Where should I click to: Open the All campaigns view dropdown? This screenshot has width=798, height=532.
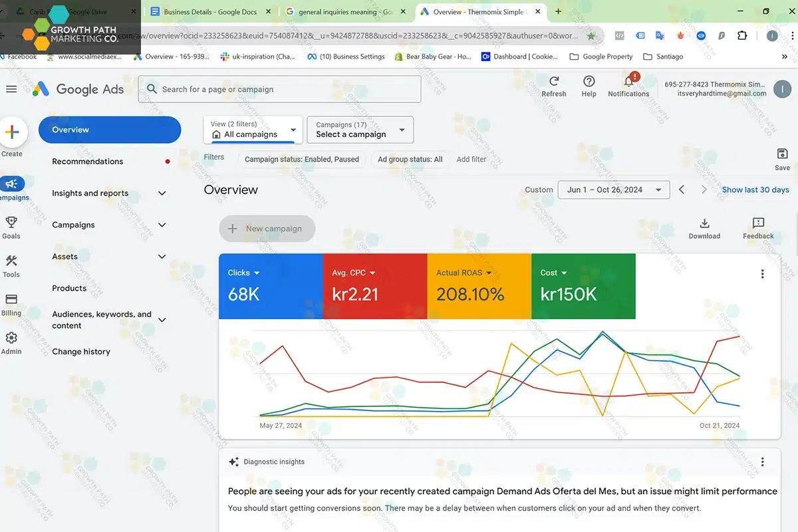pyautogui.click(x=253, y=130)
